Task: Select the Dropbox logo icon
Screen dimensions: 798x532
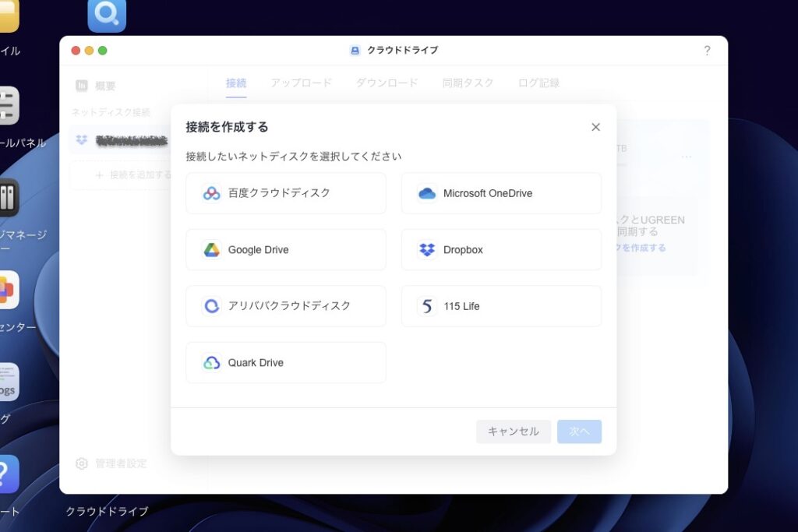Action: coord(427,250)
